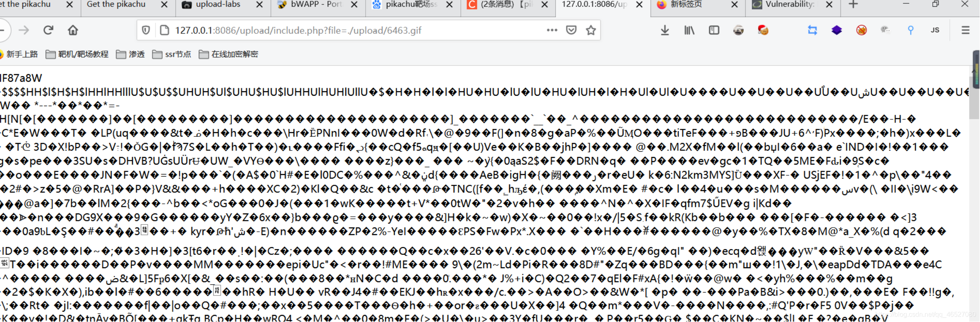
Task: Open the 新手上路 bookmark
Action: pos(19,54)
